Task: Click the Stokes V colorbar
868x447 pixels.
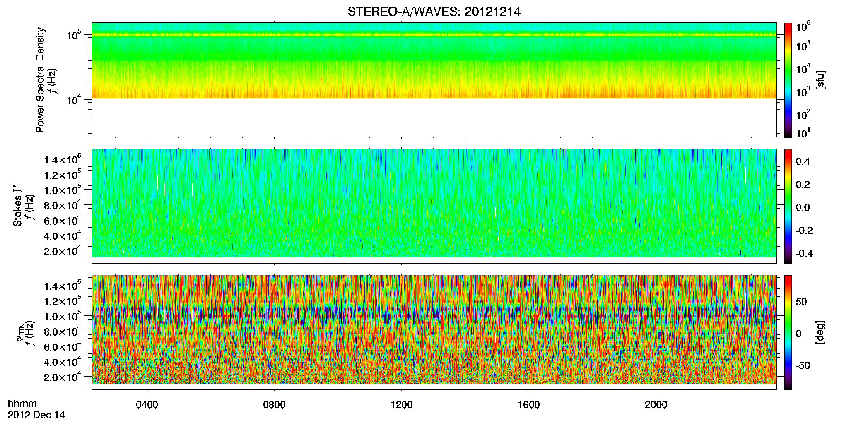Action: click(788, 206)
